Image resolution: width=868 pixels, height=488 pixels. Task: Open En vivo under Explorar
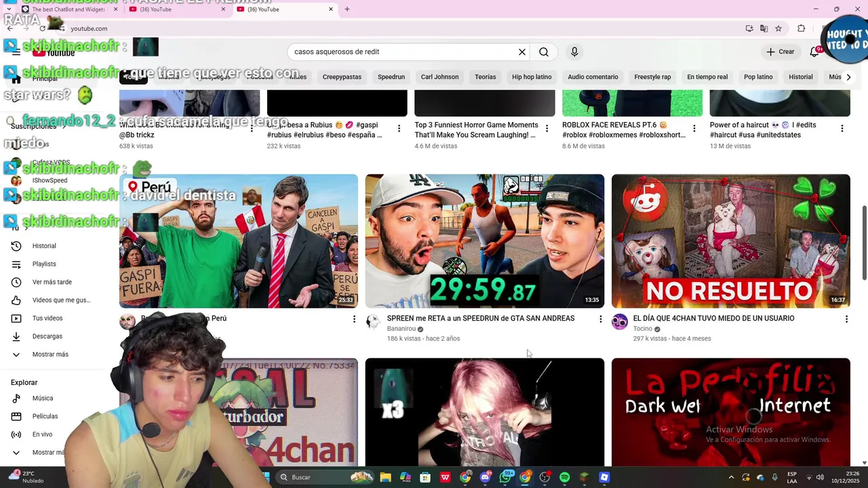pyautogui.click(x=42, y=434)
